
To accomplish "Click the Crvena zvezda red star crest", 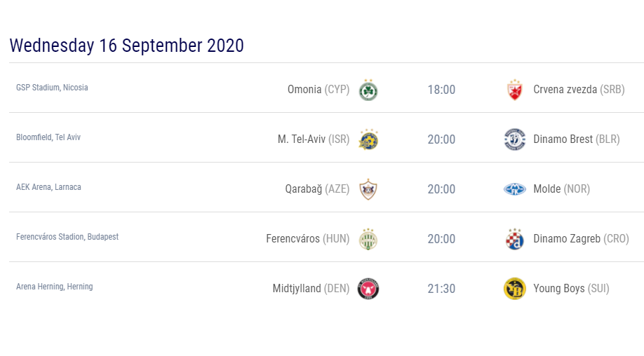I will click(515, 90).
